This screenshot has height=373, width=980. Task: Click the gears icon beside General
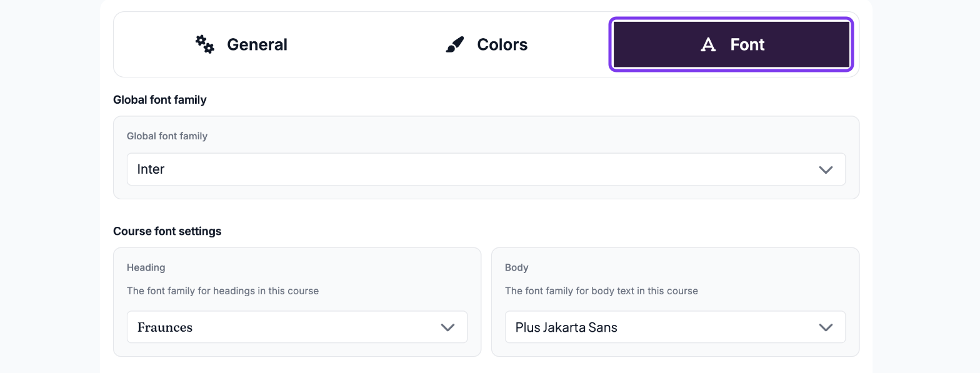pos(205,44)
